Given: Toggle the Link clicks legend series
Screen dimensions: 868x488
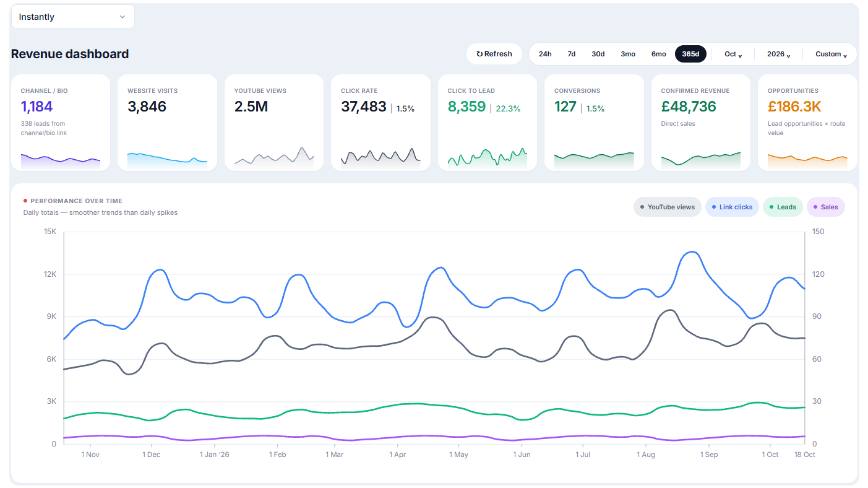Looking at the screenshot, I should [x=732, y=207].
